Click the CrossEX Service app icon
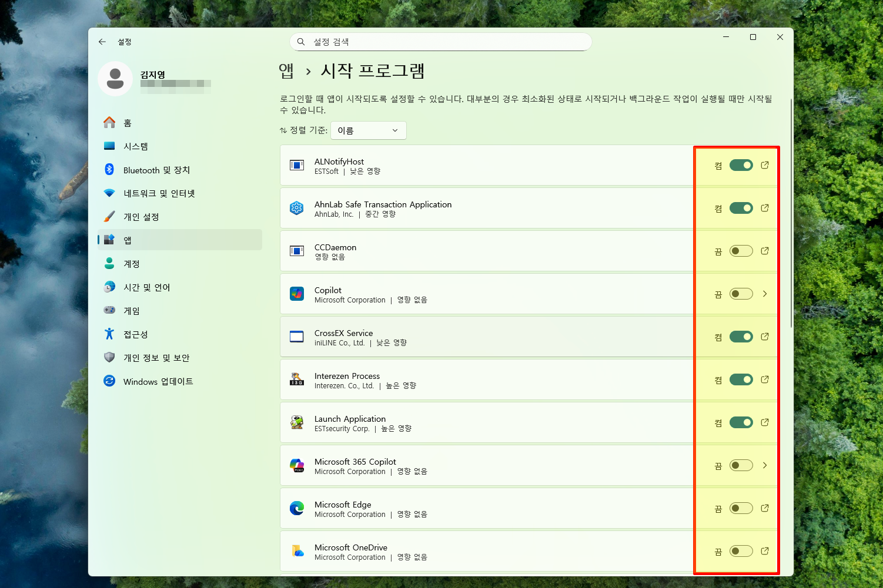This screenshot has width=883, height=588. point(297,337)
